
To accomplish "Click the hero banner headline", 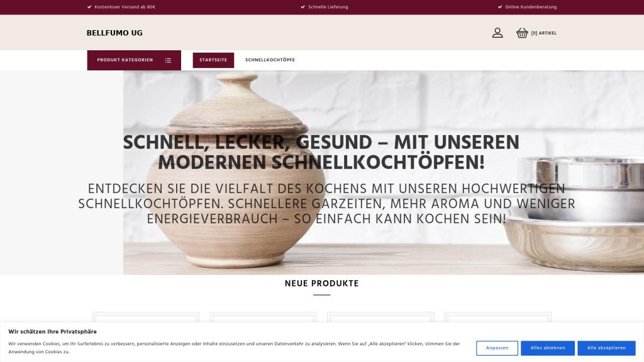I will click(321, 153).
